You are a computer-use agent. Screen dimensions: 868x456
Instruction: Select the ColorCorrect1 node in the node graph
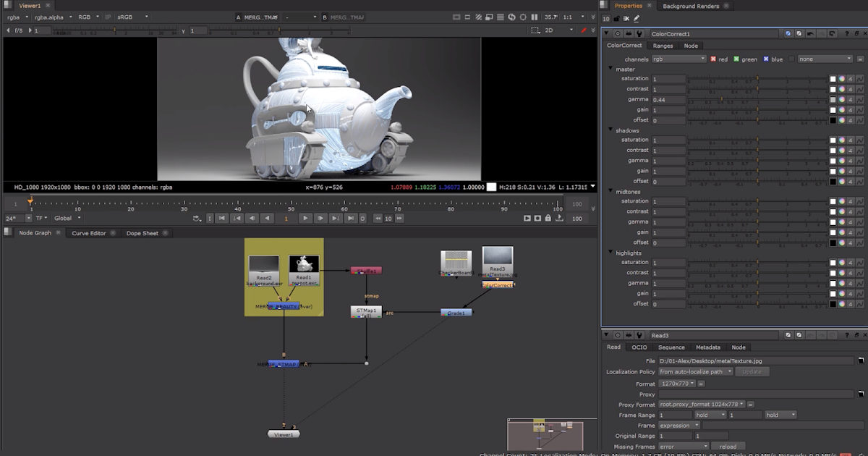click(498, 285)
